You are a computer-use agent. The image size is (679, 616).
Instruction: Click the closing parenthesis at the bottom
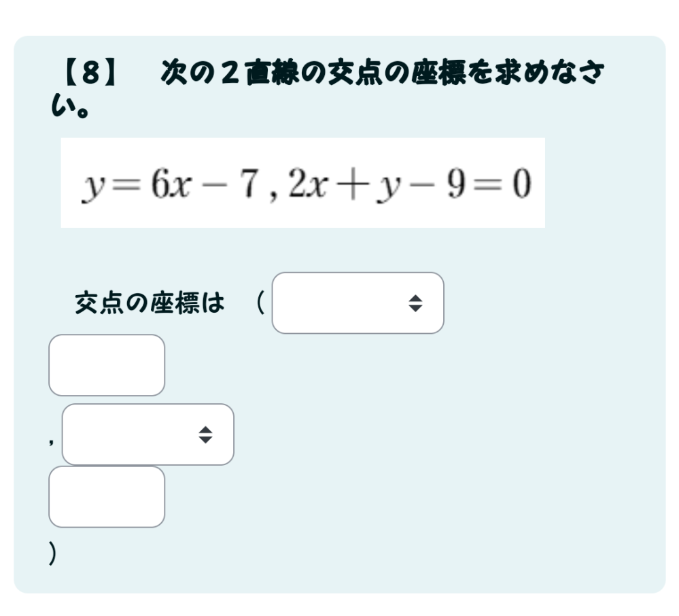tap(52, 555)
